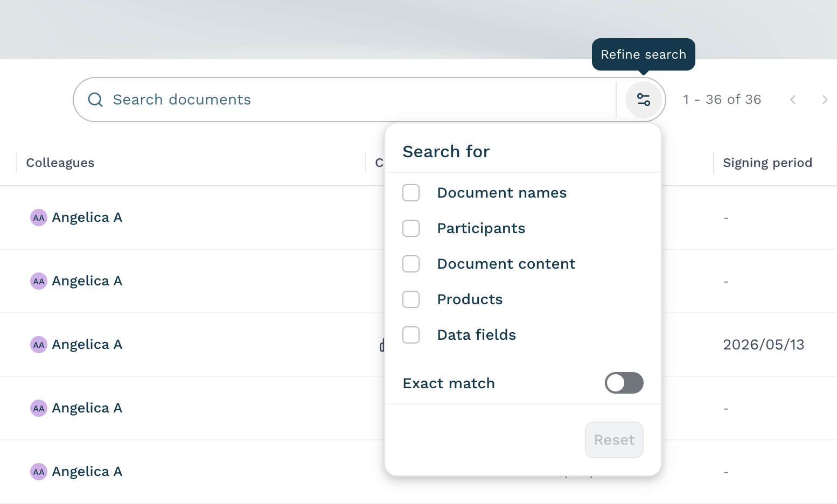This screenshot has height=504, width=837.
Task: Sort by the Colleagues column header
Action: [x=60, y=163]
